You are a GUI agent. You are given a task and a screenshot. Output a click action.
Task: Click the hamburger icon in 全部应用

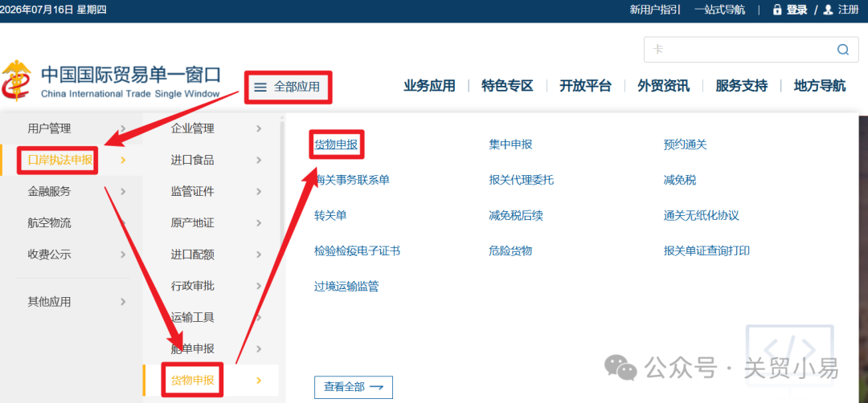tap(260, 88)
